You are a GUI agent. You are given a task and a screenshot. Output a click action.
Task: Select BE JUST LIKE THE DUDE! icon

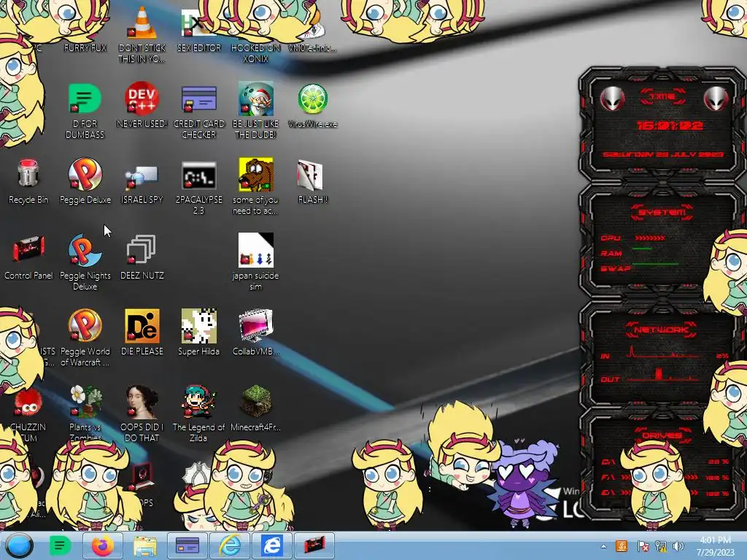point(256,98)
